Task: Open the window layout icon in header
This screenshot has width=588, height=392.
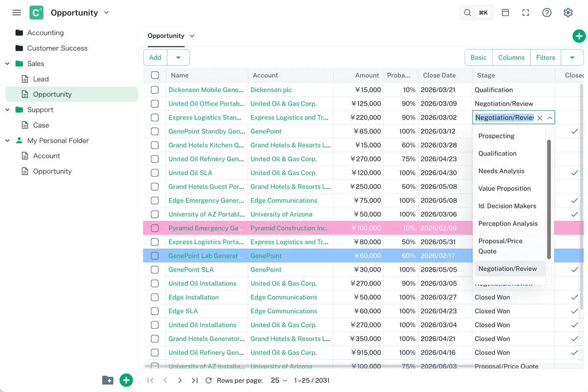Action: pos(505,13)
